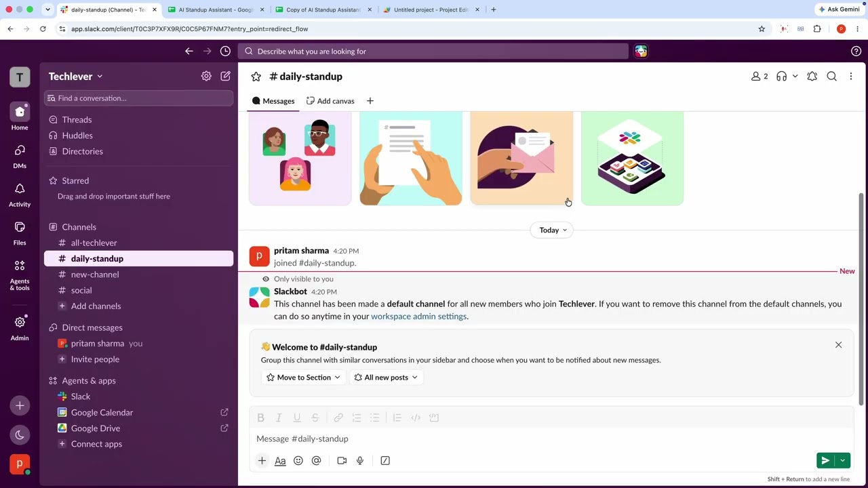Image resolution: width=868 pixels, height=488 pixels.
Task: Toggle italic formatting in composer
Action: (x=279, y=418)
